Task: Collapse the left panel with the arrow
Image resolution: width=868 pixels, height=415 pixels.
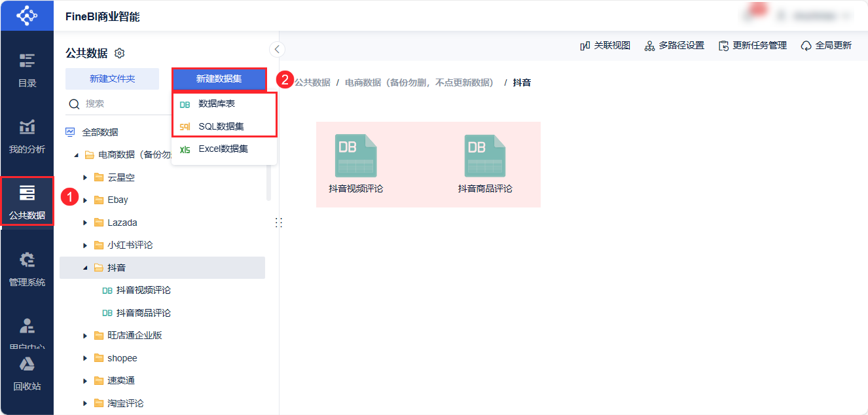Action: (277, 49)
